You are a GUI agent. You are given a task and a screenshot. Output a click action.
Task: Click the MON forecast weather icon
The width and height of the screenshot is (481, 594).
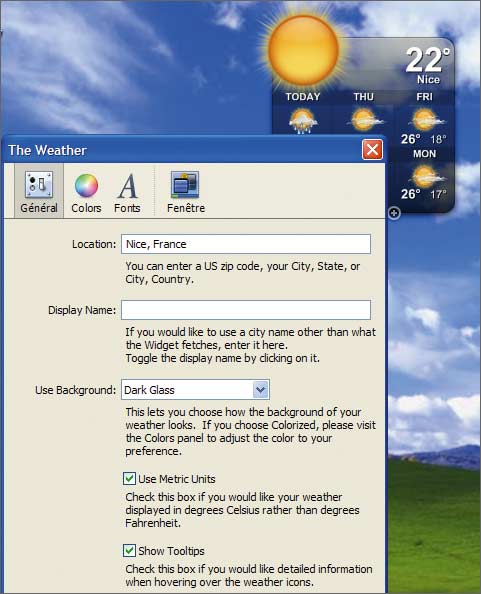point(425,177)
